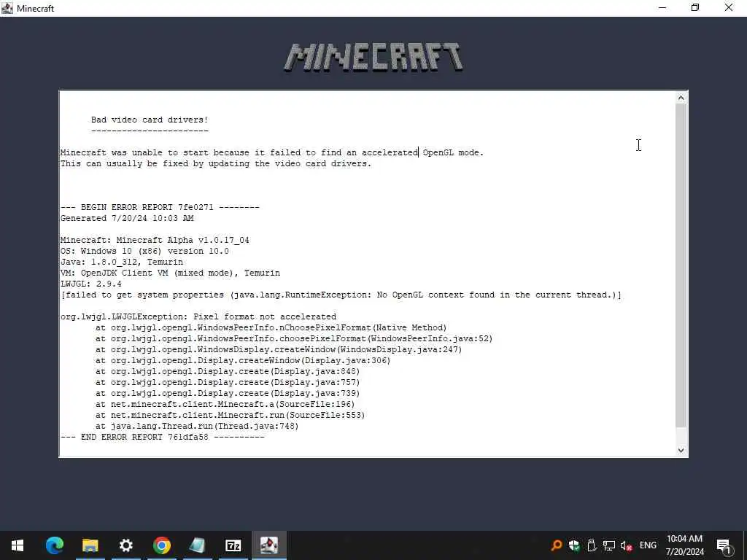Click the 'BEGIN ERROR REPORT 7fe0271' line

(160, 208)
